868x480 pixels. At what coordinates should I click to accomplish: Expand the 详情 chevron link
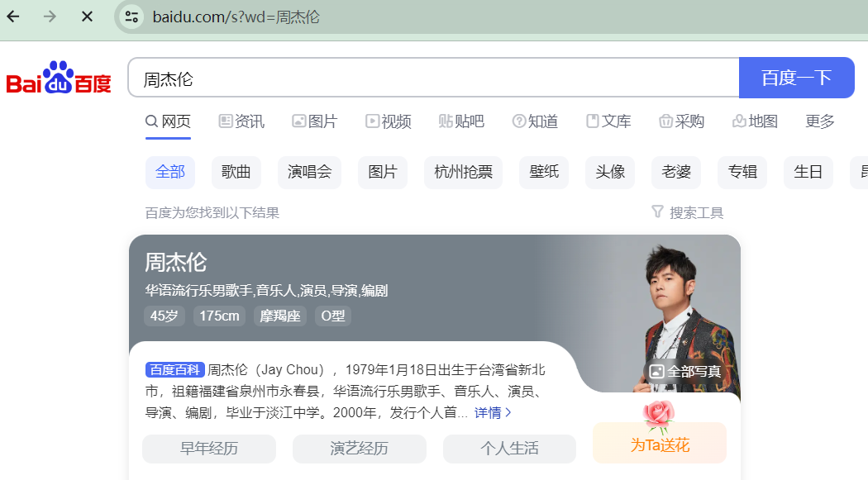pyautogui.click(x=493, y=412)
